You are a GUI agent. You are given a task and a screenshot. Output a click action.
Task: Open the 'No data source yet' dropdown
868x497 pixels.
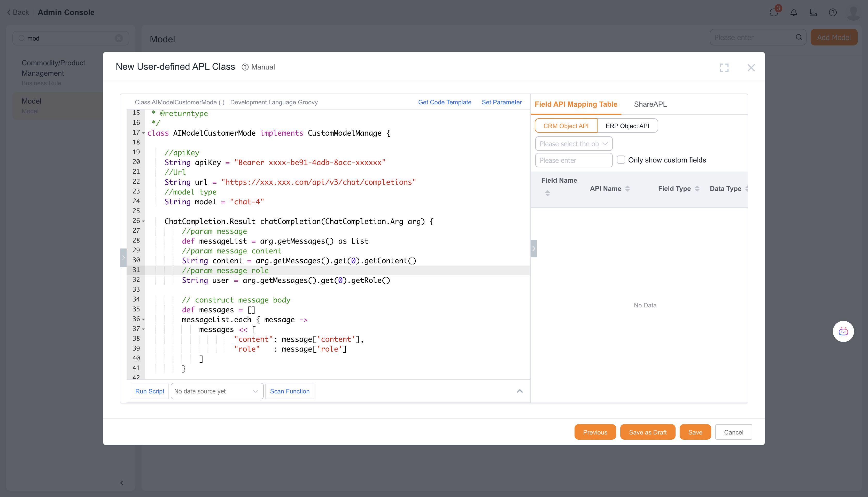point(217,391)
